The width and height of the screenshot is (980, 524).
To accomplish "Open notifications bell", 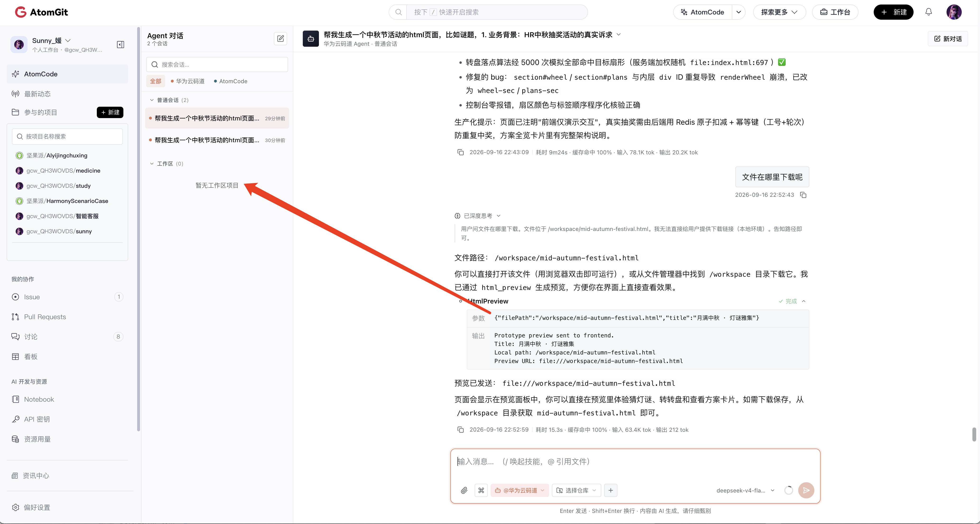I will point(928,12).
